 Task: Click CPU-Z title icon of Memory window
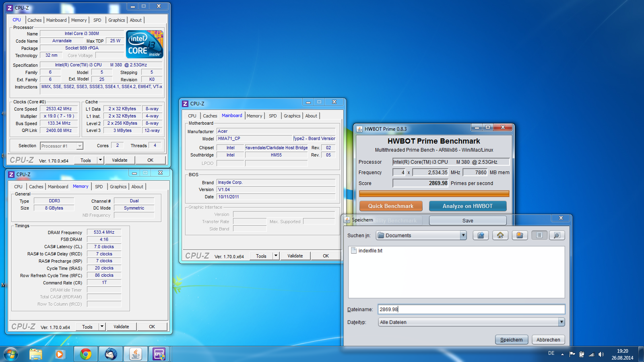coord(11,174)
